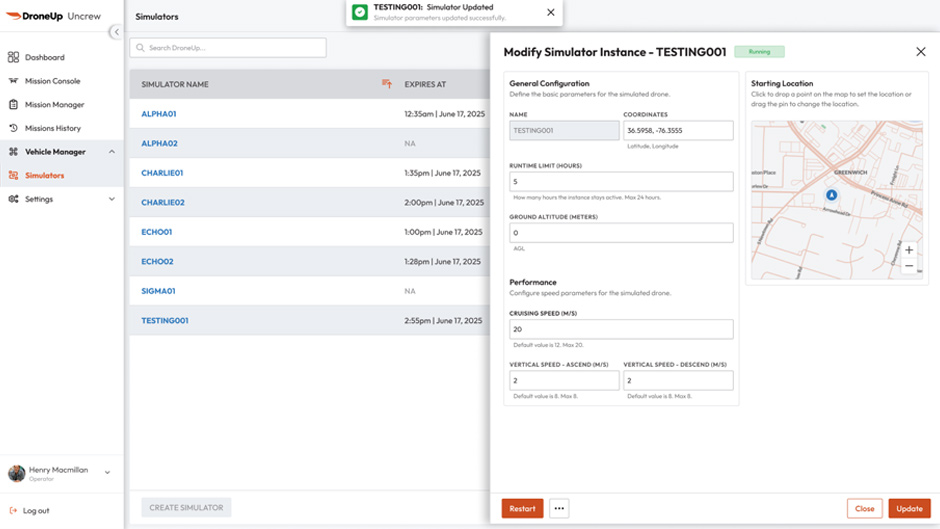Viewport: 940px width, 529px height.
Task: Zoom out on the starting location map
Action: coord(909,266)
